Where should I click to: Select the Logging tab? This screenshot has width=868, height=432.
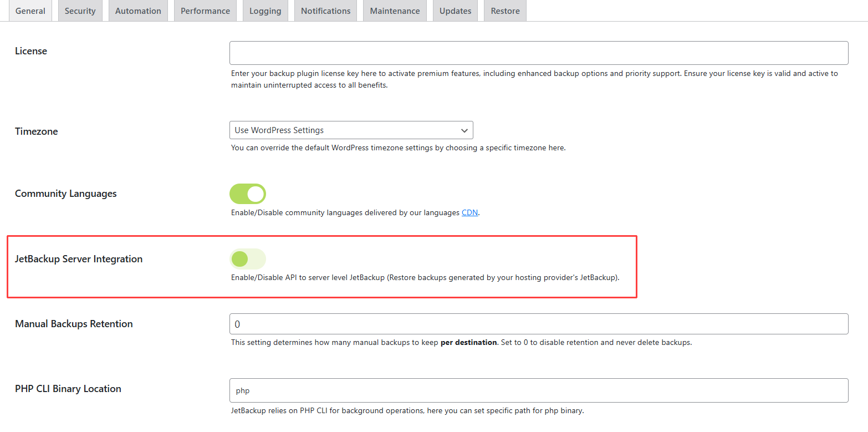click(x=265, y=11)
